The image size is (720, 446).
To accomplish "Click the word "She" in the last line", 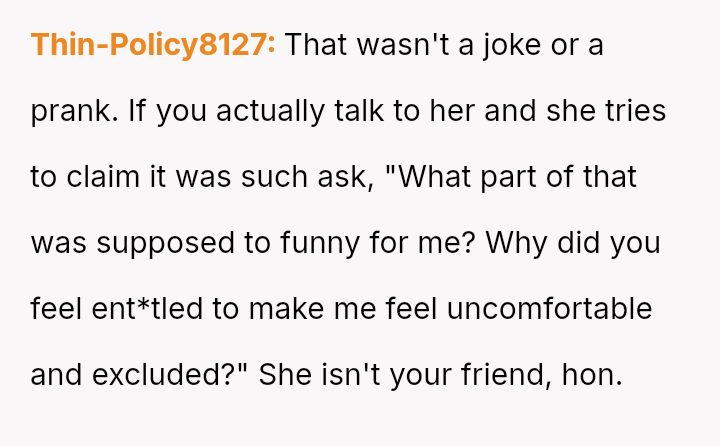I will coord(288,375).
